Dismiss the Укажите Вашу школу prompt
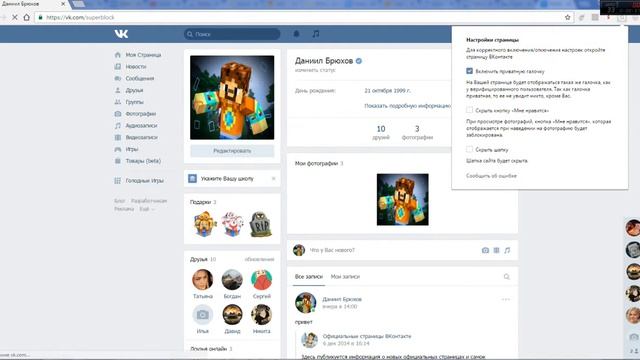The width and height of the screenshot is (640, 360). 273,179
